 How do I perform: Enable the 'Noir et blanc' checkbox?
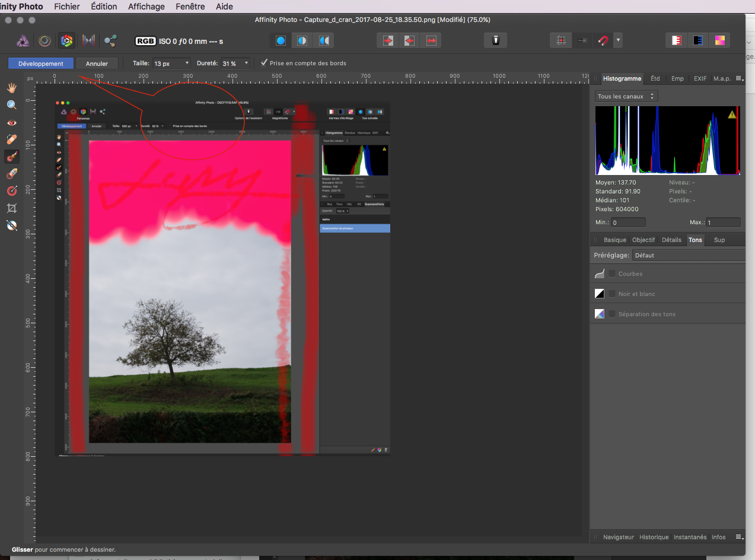tap(612, 294)
